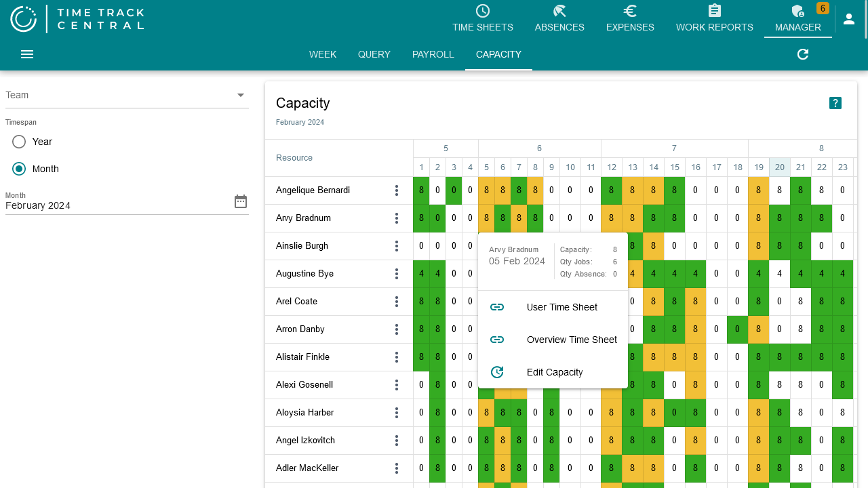Click the Capacity help button
The height and width of the screenshot is (488, 868).
coord(835,103)
